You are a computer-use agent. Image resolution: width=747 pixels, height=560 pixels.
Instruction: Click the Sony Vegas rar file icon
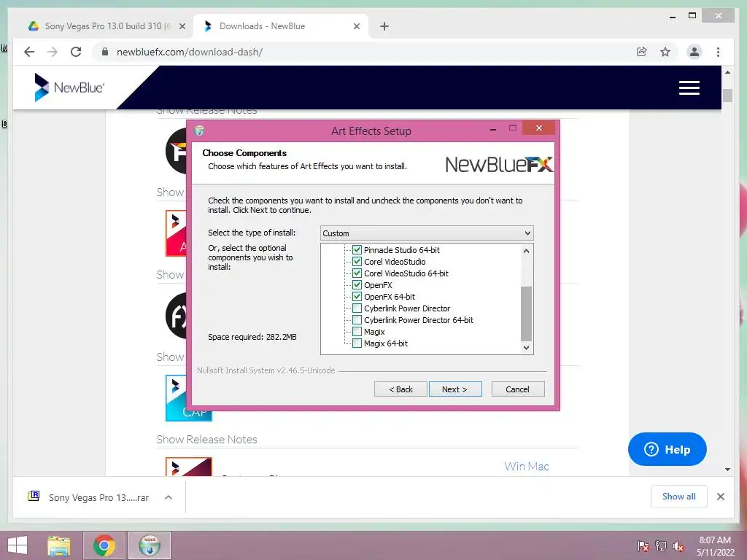pos(34,497)
